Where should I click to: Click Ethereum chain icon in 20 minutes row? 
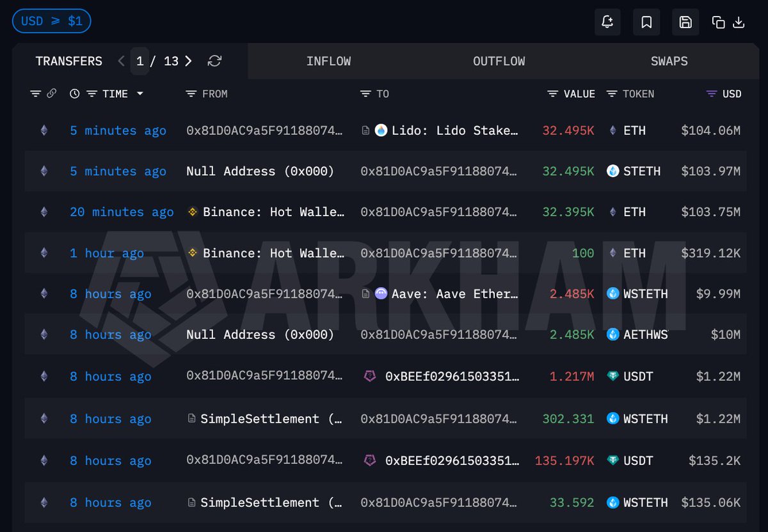[44, 212]
